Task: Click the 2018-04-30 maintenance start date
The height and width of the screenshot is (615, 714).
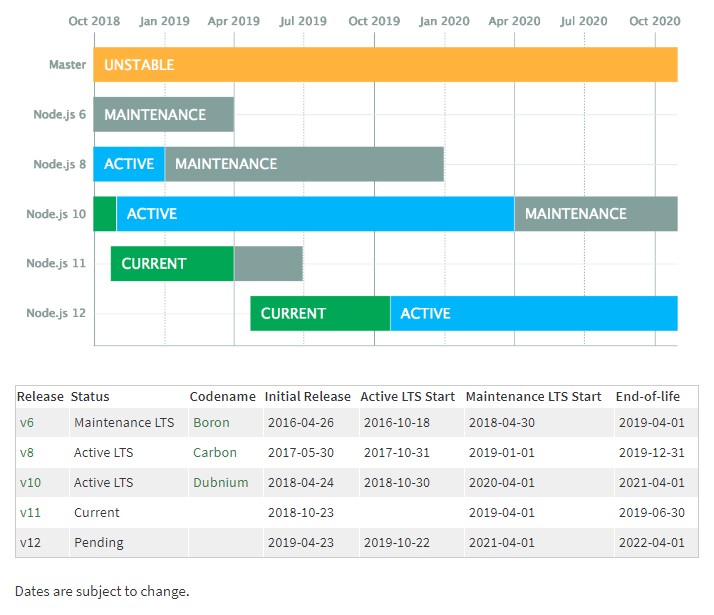Action: 502,422
